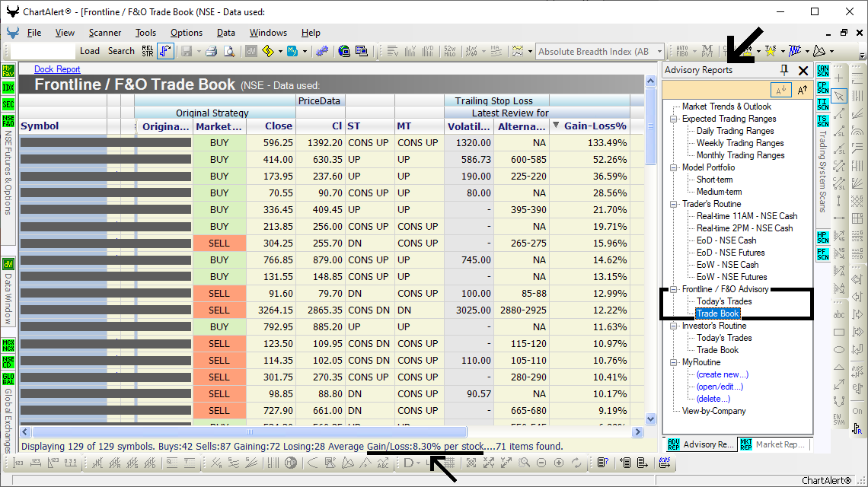The image size is (868, 487).
Task: Toggle the refresh chart toolbar button
Action: click(x=576, y=463)
